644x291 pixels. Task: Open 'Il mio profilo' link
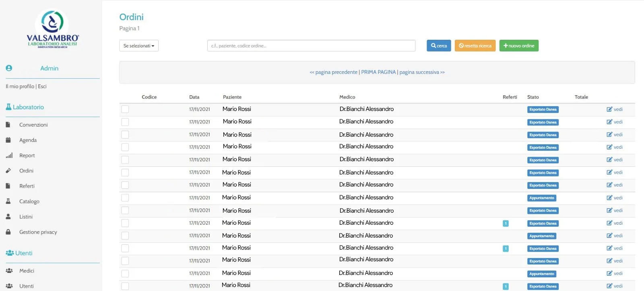pos(20,86)
